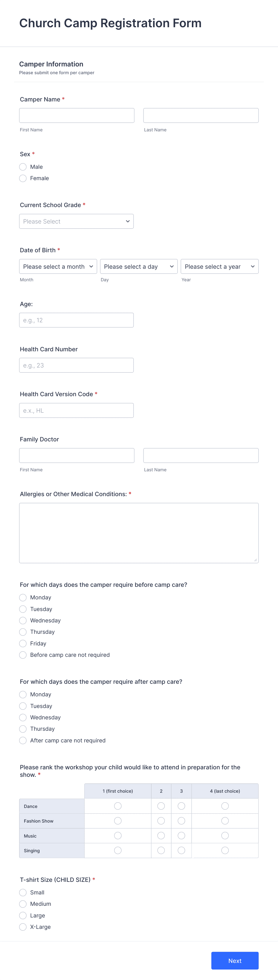Rank Singing as last choice

pyautogui.click(x=225, y=850)
